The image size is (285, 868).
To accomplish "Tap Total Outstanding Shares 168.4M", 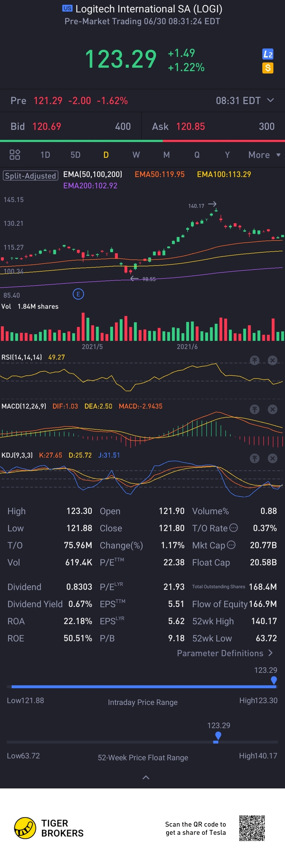I will 234,587.
